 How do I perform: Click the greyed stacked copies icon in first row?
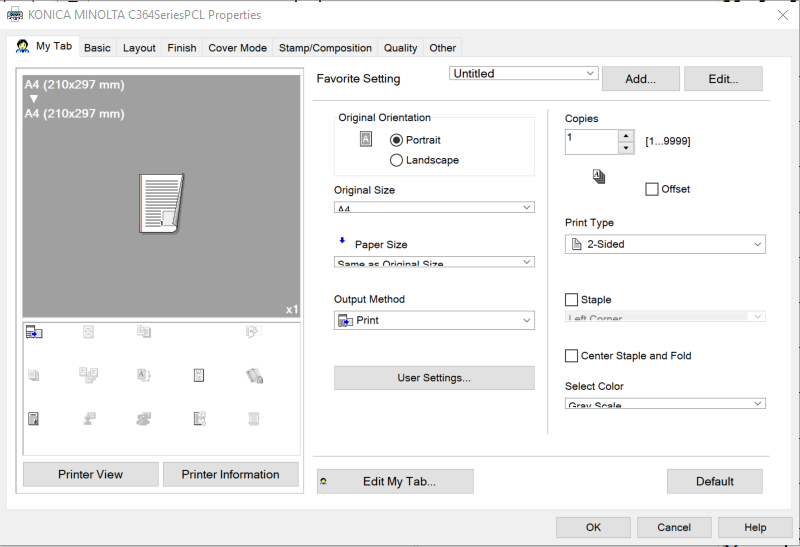144,332
